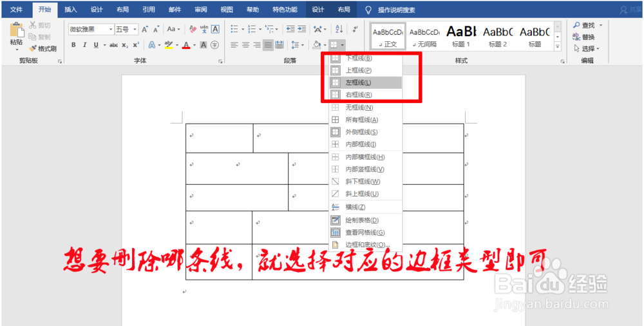Toggle justify alignment button

pos(268,45)
